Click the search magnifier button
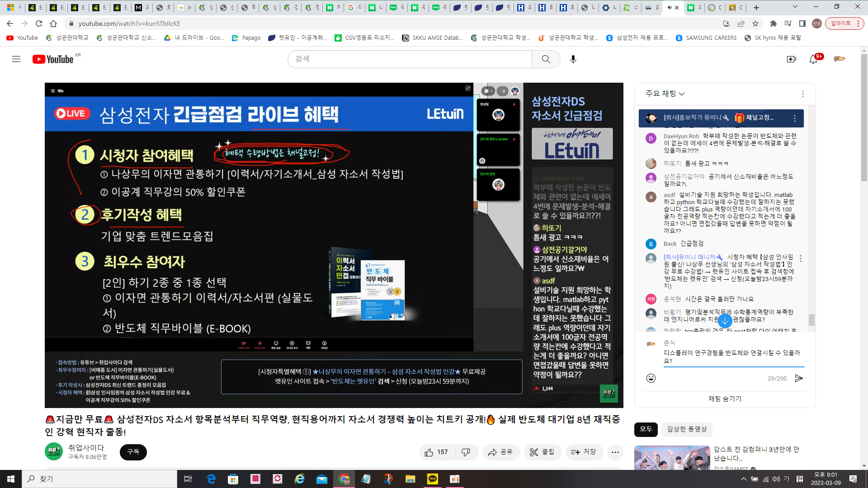 point(546,59)
